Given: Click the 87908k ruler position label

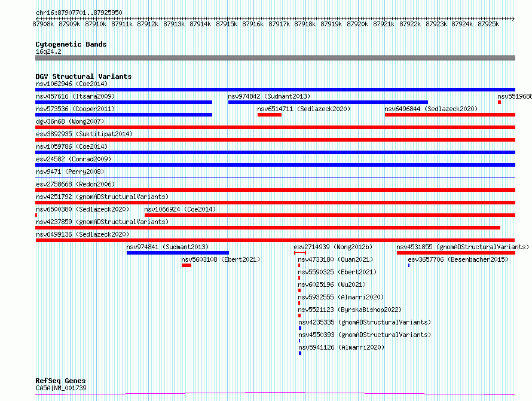Looking at the screenshot, I should [x=43, y=24].
